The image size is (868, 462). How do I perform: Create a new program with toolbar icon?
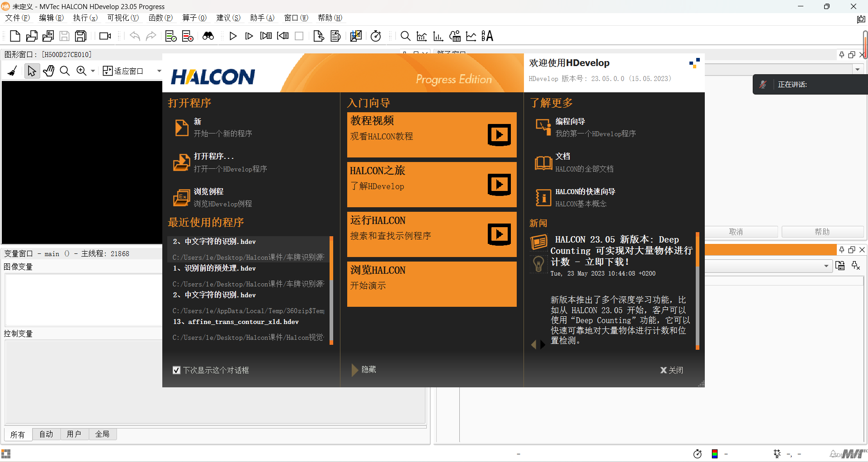(x=15, y=36)
